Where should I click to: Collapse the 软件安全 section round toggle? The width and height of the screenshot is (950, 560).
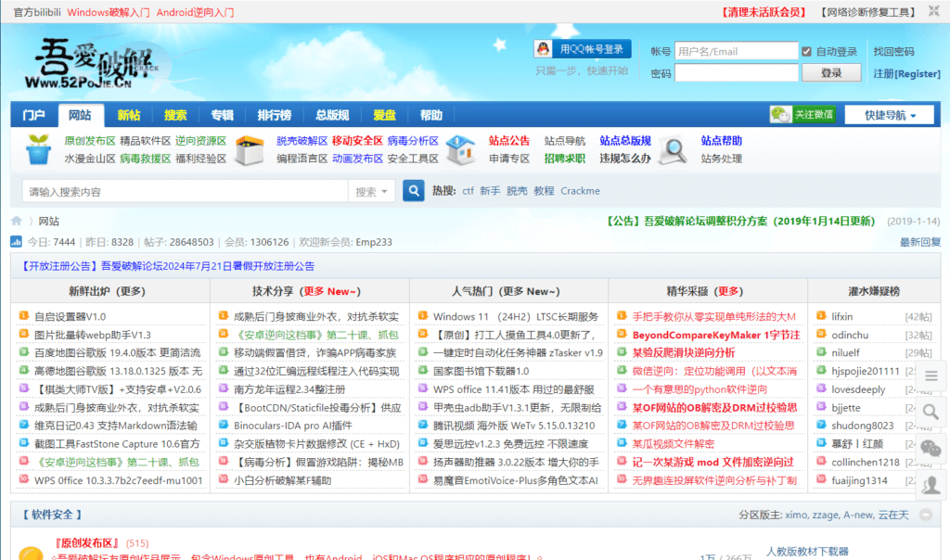pos(926,515)
